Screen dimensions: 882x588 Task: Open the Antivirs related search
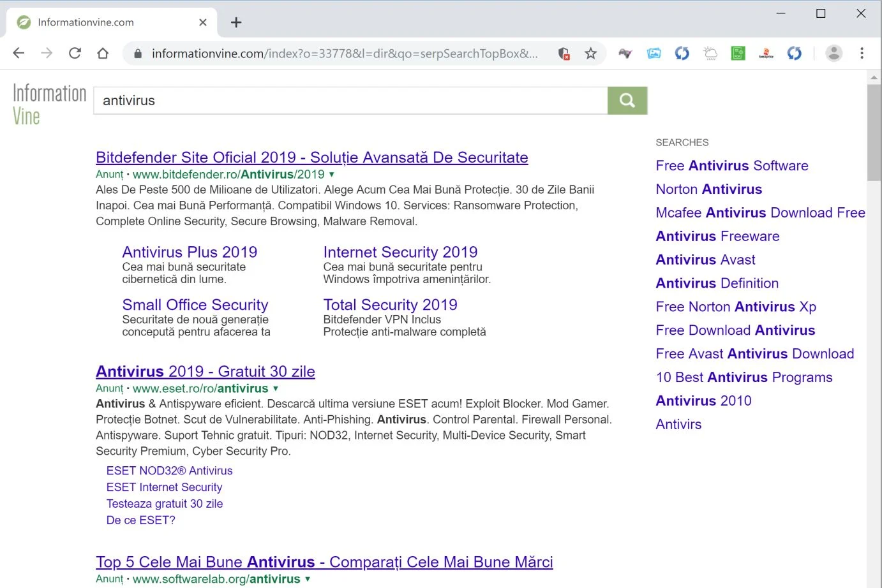pyautogui.click(x=678, y=425)
